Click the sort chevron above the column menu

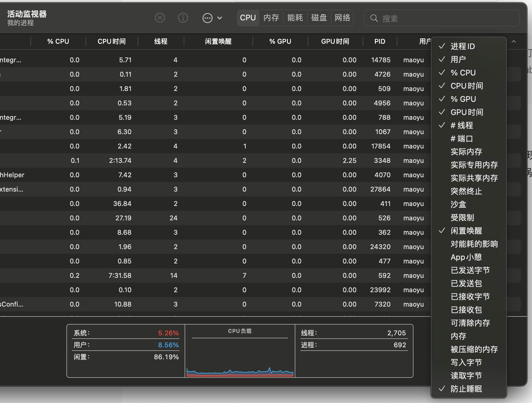514,42
